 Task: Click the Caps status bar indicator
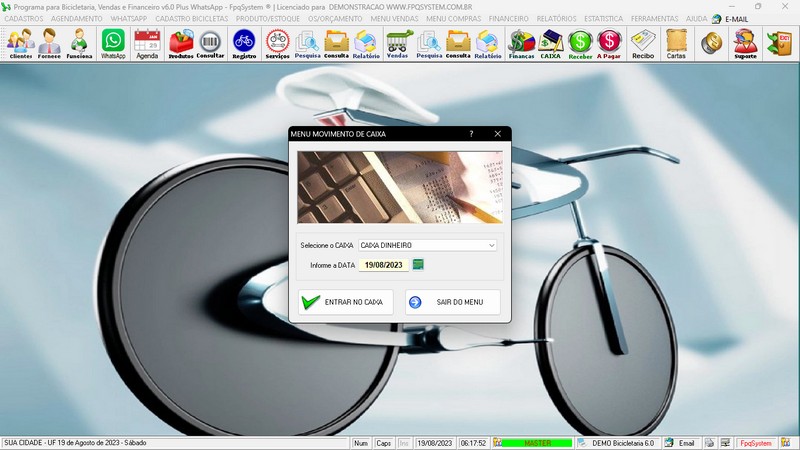pyautogui.click(x=383, y=443)
